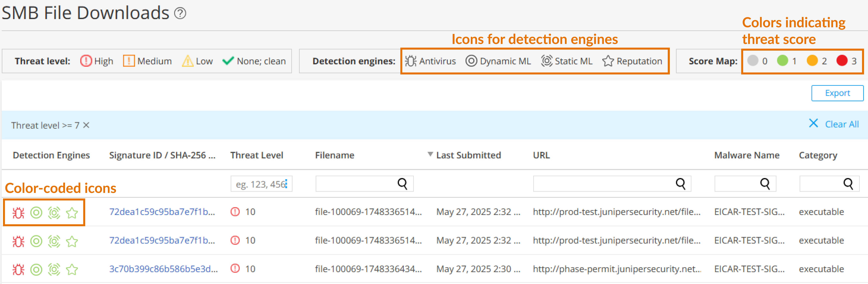Remove the Threat level >= 7 filter
Image resolution: width=868 pixels, height=284 pixels.
click(86, 125)
